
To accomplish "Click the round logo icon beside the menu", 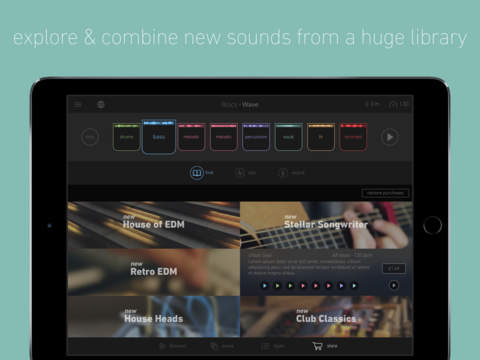I will 100,105.
